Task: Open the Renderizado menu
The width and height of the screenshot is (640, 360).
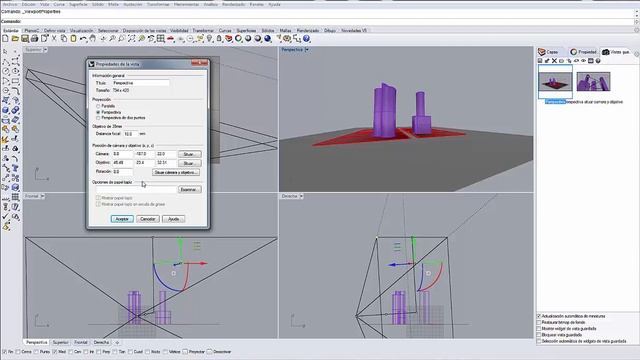Action: [x=233, y=4]
